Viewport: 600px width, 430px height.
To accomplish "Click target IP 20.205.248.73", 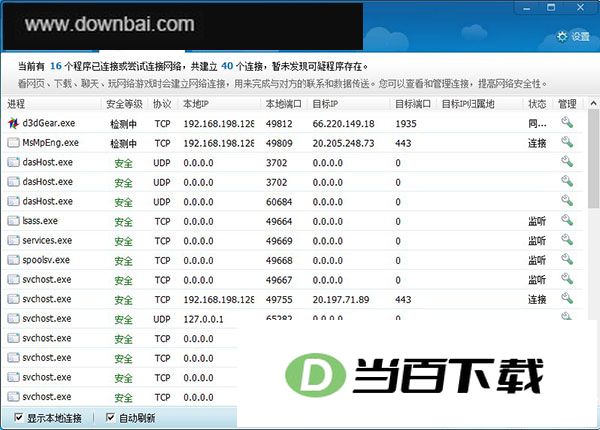I will [x=343, y=143].
